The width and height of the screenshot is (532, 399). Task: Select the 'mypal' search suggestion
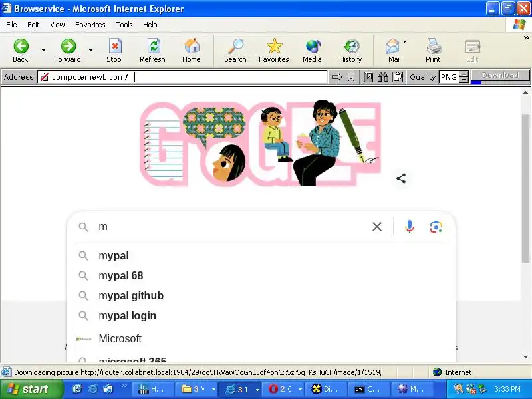(259, 256)
